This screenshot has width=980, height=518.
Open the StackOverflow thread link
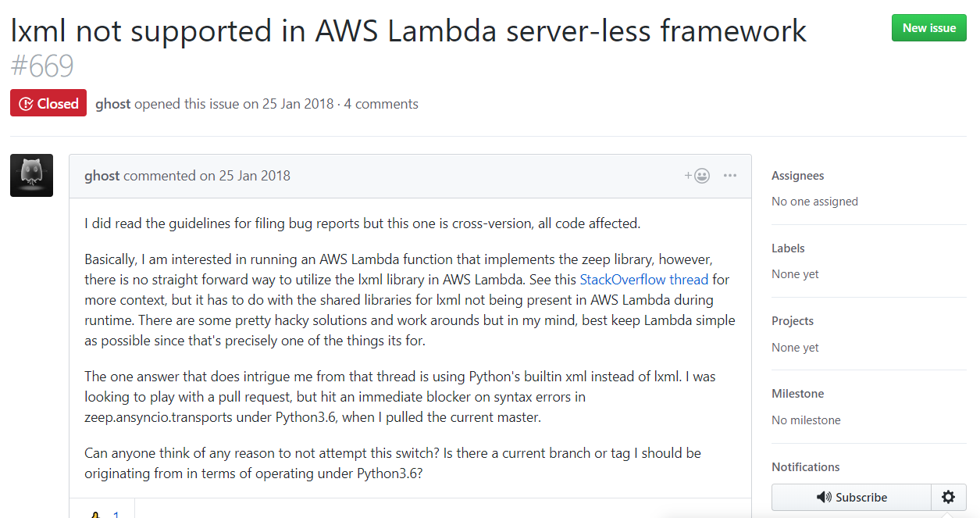tap(644, 279)
